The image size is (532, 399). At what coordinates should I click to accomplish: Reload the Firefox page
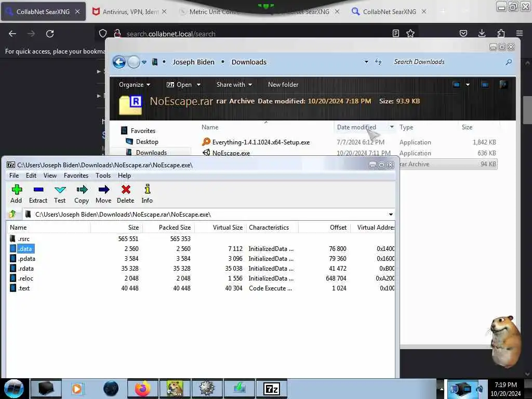[x=50, y=34]
